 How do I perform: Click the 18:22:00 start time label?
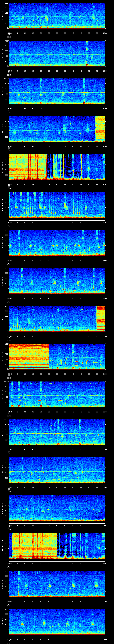pyautogui.click(x=9, y=336)
